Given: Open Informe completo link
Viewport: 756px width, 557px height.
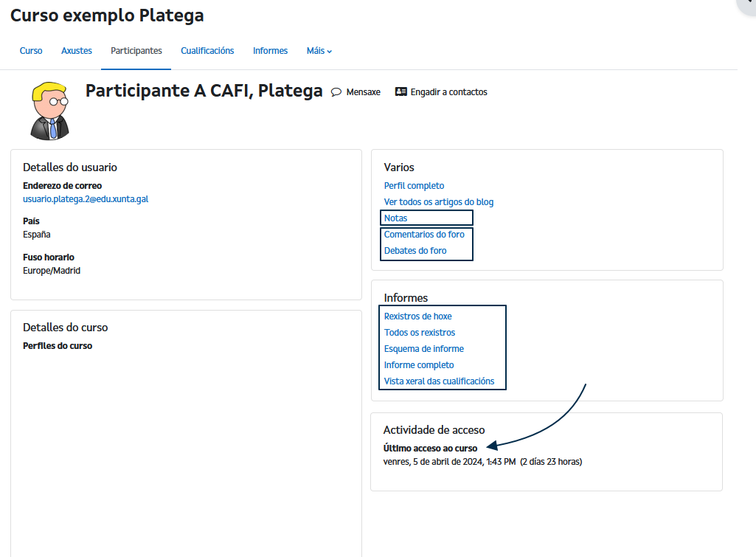Looking at the screenshot, I should tap(419, 365).
